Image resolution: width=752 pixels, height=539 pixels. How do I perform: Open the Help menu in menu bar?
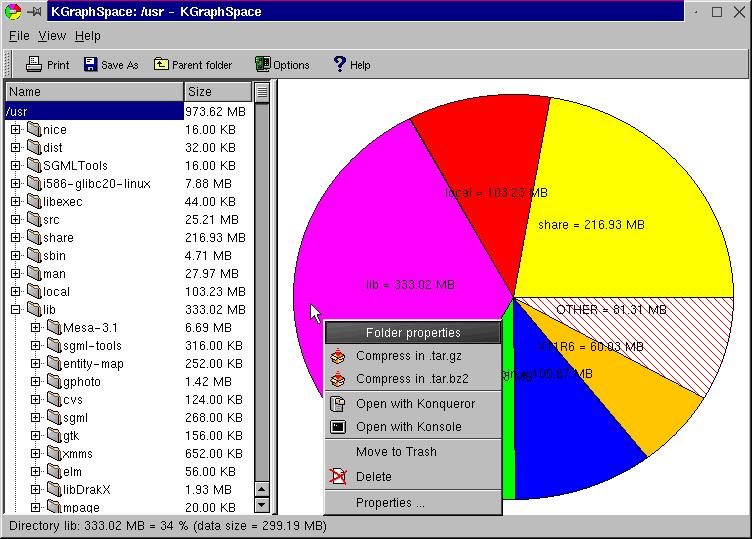[88, 36]
